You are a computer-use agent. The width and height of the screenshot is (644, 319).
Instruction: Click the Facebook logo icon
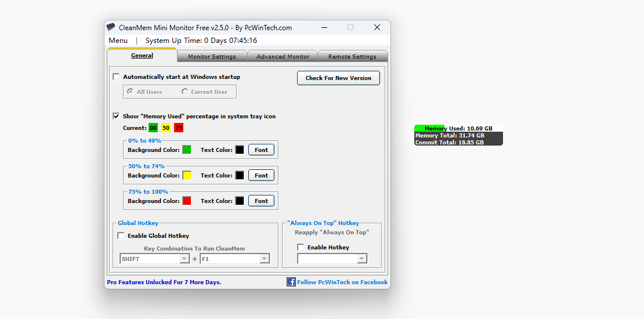click(x=291, y=282)
